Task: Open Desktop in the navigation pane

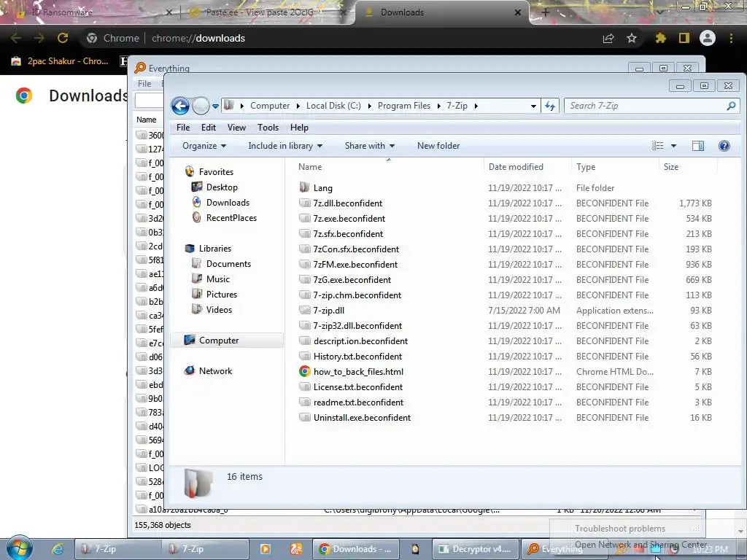Action: click(222, 187)
